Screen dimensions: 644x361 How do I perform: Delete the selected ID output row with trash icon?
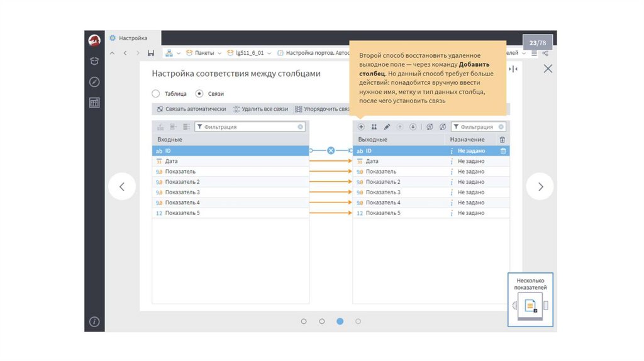coord(502,151)
